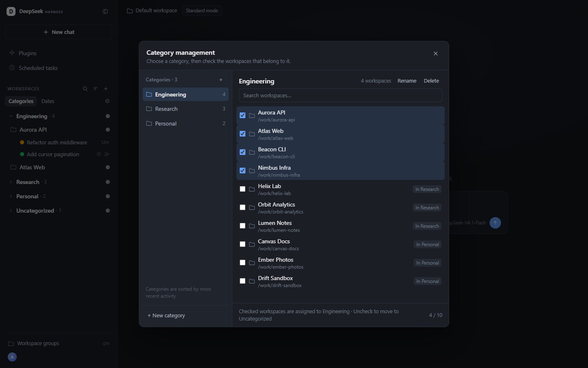
Task: Open the user avatar at sidebar bottom
Action: (12, 357)
